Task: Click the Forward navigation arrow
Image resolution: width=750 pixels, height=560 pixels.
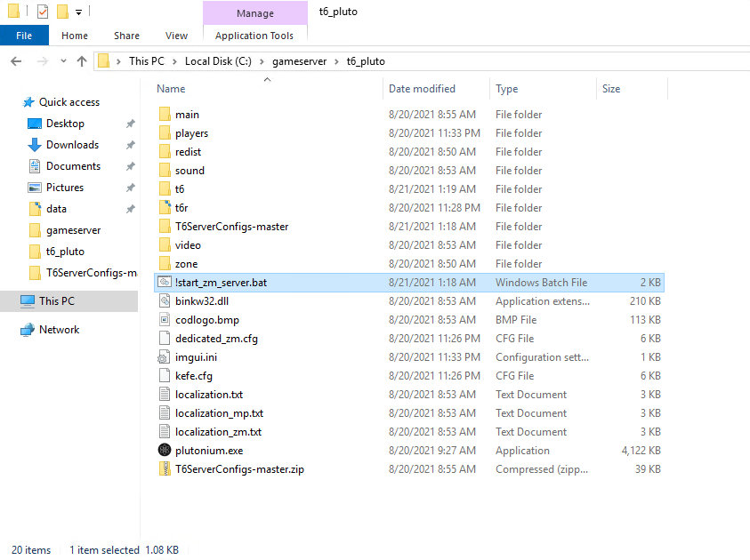Action: point(43,61)
